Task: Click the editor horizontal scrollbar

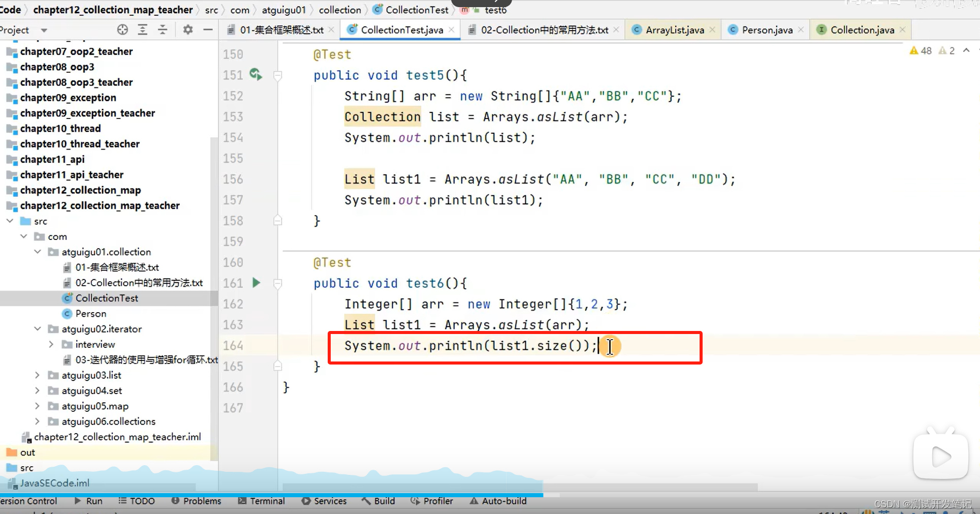Action: [x=520, y=487]
